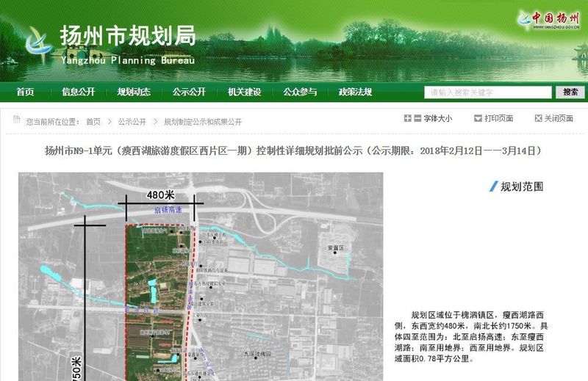
Task: Click the close icon beside 关闭页面
Action: click(537, 119)
